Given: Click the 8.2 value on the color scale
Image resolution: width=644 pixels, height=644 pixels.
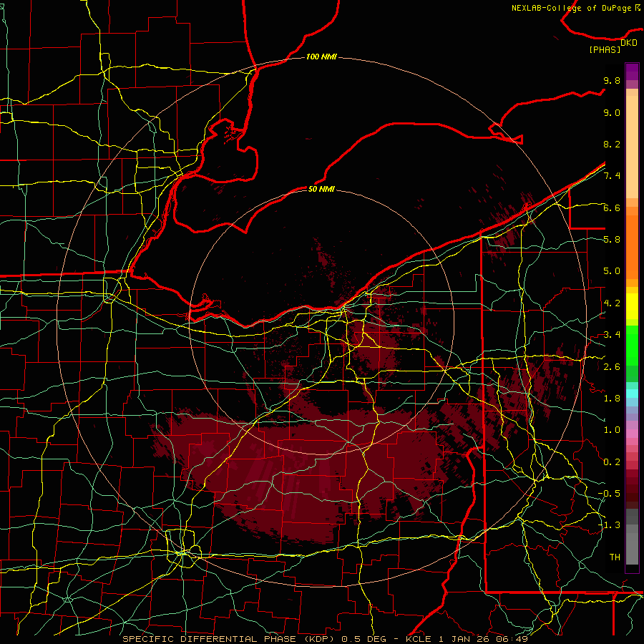Looking at the screenshot, I should [612, 144].
